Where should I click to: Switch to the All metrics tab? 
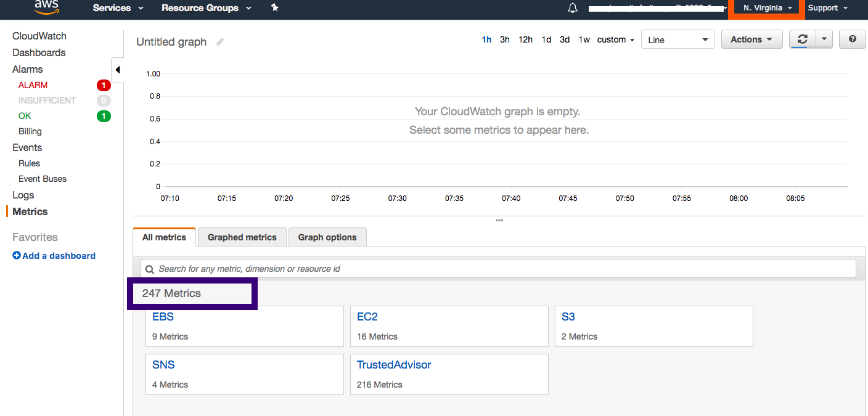164,237
